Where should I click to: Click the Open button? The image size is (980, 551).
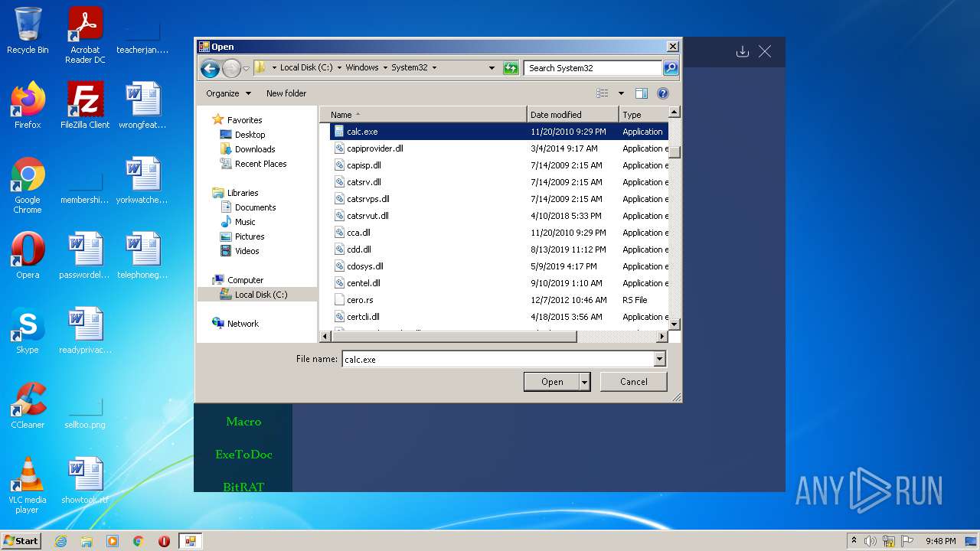552,382
